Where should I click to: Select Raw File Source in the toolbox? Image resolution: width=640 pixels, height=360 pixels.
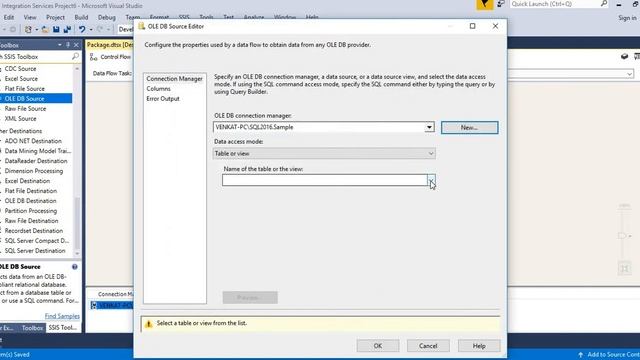pos(25,109)
